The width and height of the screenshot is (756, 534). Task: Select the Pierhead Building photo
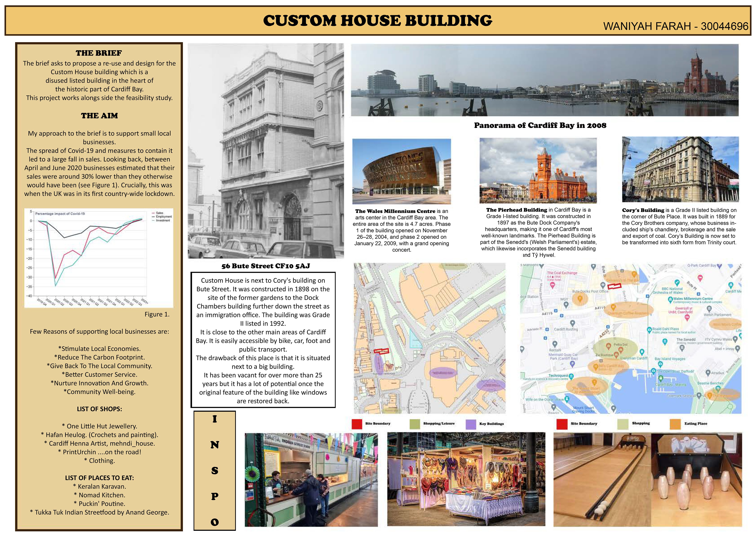pos(538,171)
